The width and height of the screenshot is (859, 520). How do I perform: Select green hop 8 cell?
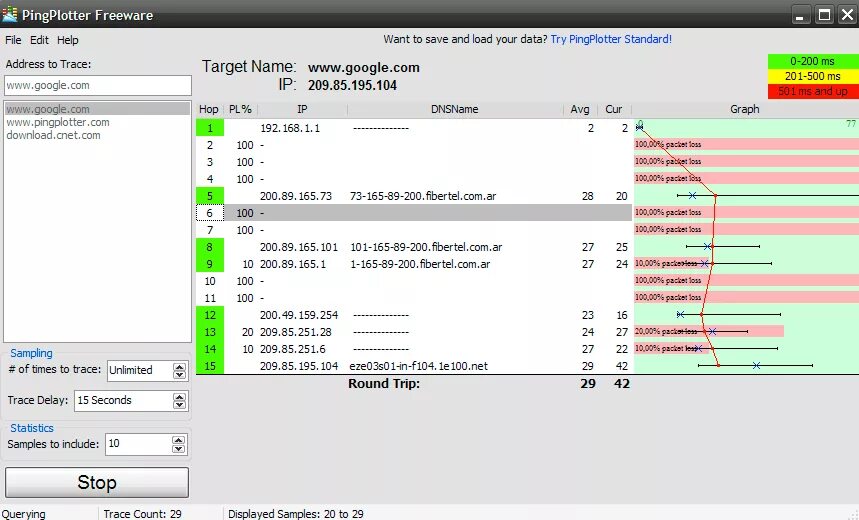210,247
